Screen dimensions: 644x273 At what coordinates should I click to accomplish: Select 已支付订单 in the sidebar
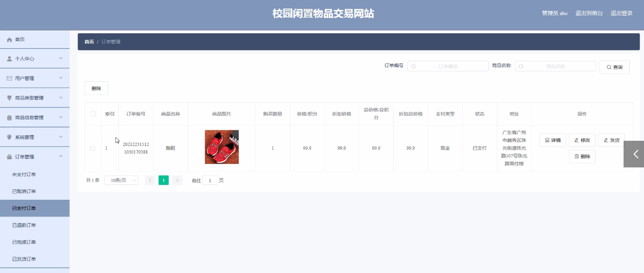(x=35, y=208)
